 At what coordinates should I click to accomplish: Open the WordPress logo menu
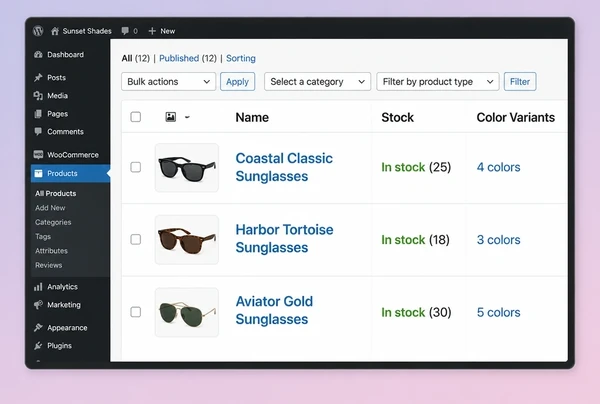[x=38, y=31]
